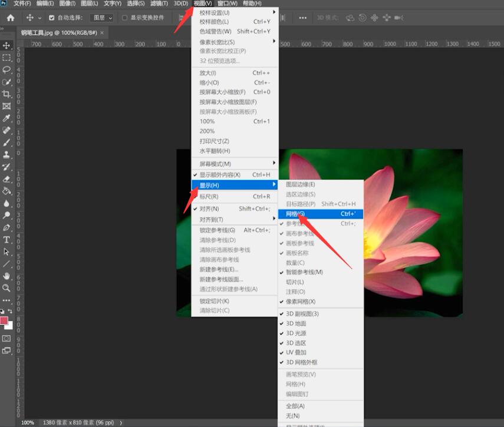This screenshot has height=427, width=504.
Task: Select the Rectangular Marquee tool
Action: 6,58
